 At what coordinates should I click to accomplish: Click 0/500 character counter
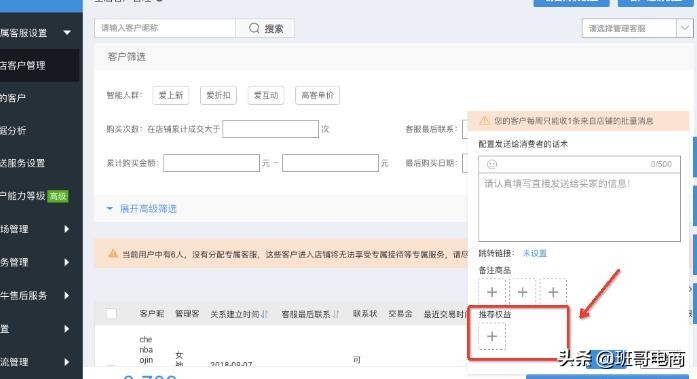661,164
